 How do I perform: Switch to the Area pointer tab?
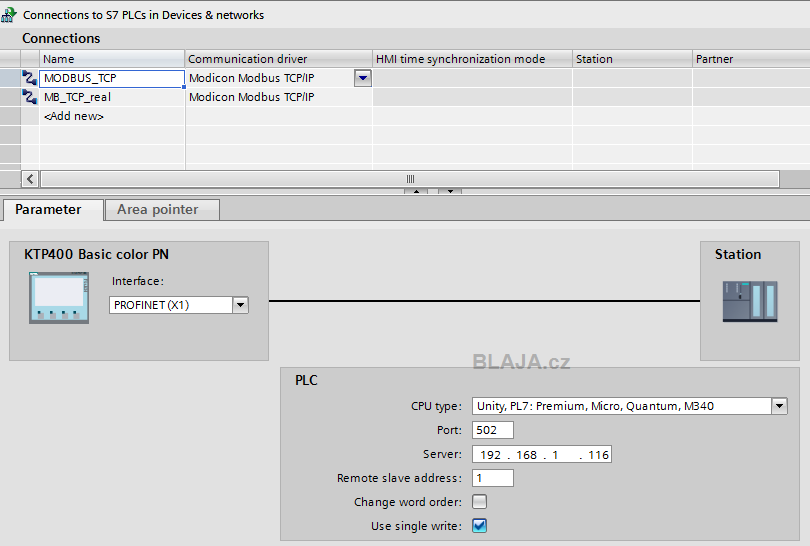point(162,210)
